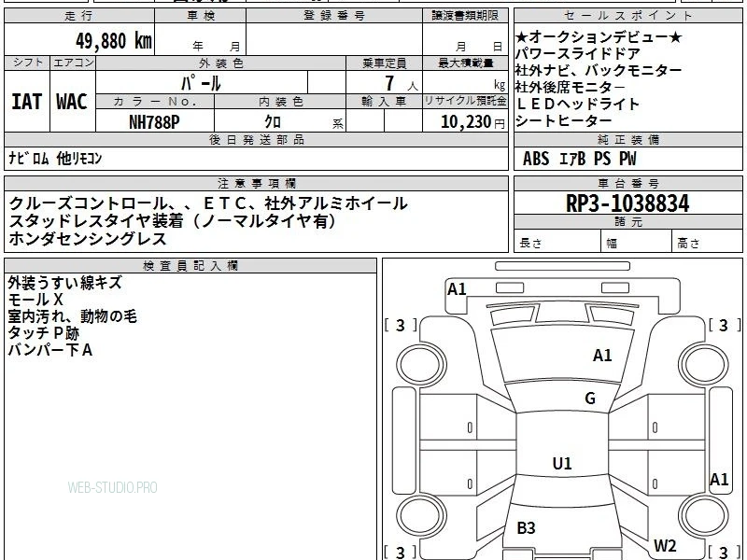
Task: Select the interior color クロ
Action: [273, 121]
